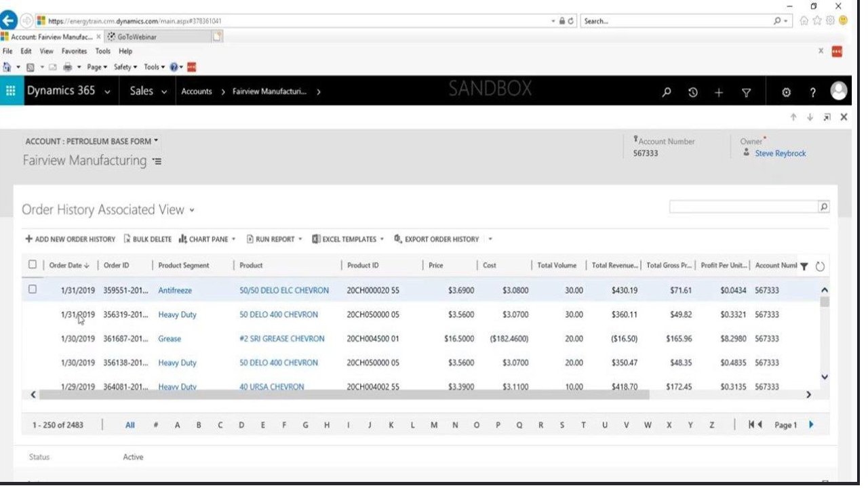Close the account form with X
The width and height of the screenshot is (868, 488).
(844, 117)
